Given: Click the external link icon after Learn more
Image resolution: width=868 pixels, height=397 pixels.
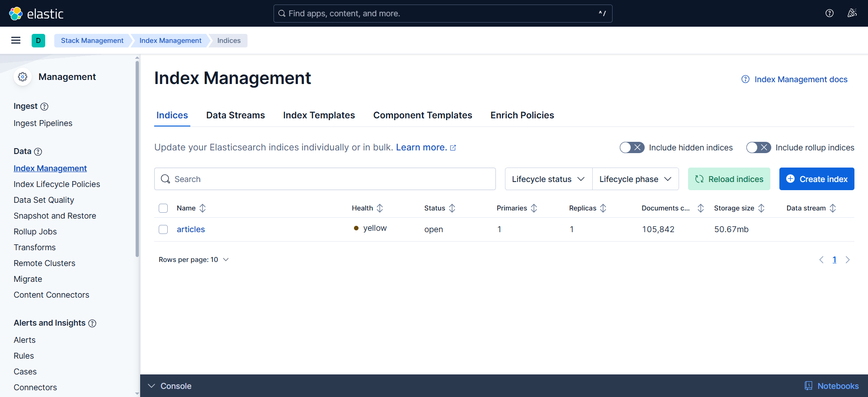Looking at the screenshot, I should point(453,148).
